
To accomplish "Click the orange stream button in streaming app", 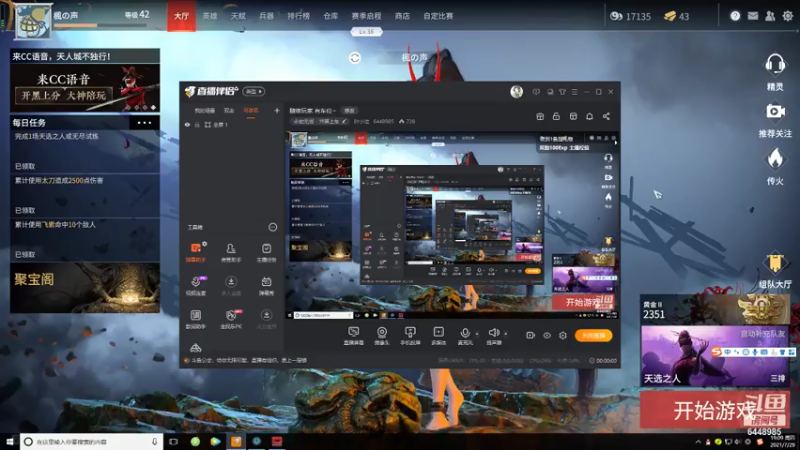I will point(593,335).
